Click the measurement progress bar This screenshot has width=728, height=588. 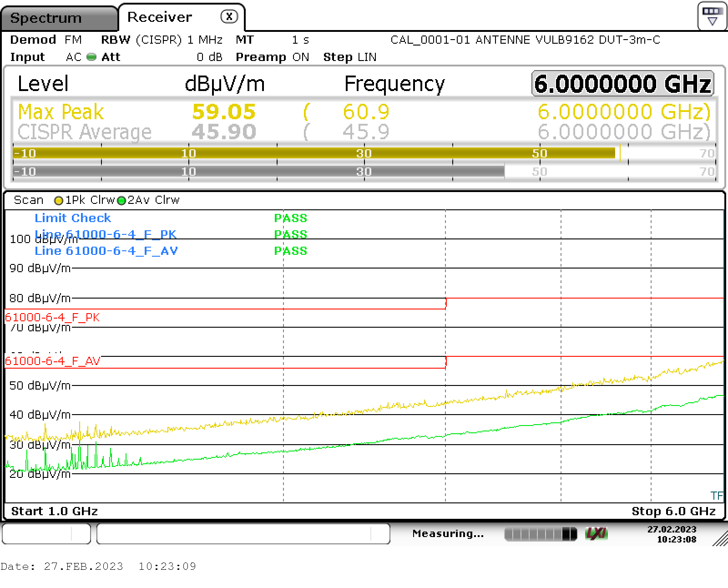point(541,534)
